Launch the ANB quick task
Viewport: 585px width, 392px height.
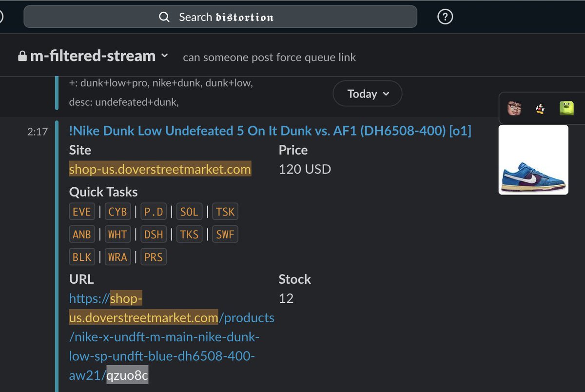pyautogui.click(x=82, y=235)
